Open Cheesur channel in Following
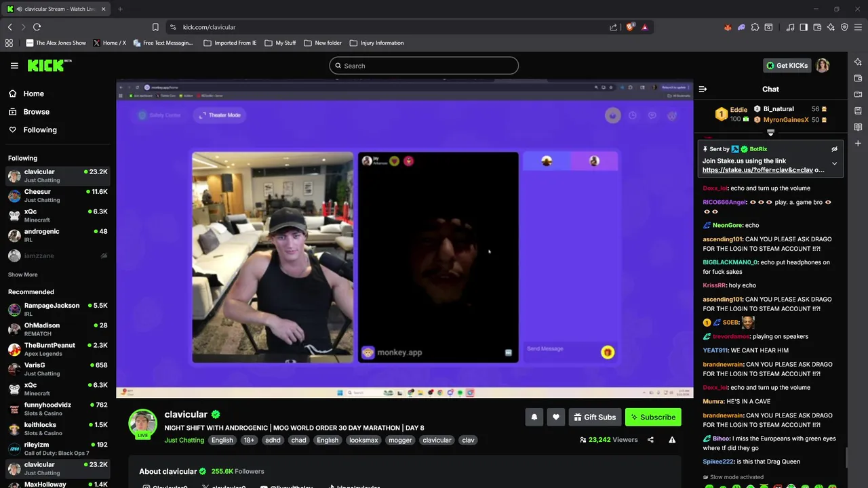 (x=58, y=196)
